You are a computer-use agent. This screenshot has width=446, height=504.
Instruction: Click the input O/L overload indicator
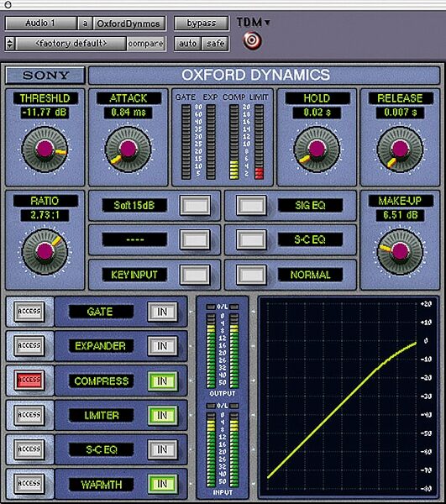click(223, 406)
